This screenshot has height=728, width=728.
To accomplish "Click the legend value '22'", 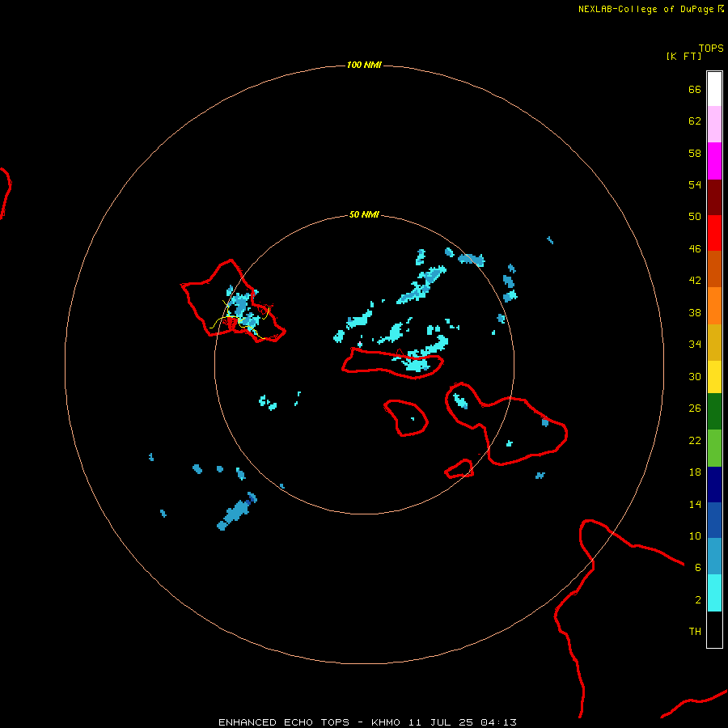I will 695,440.
